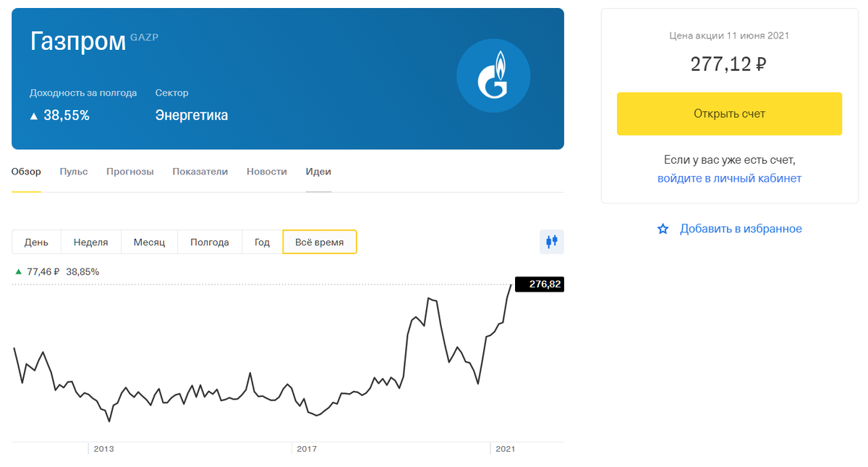Open the Пульс tab
868x467 pixels.
73,172
